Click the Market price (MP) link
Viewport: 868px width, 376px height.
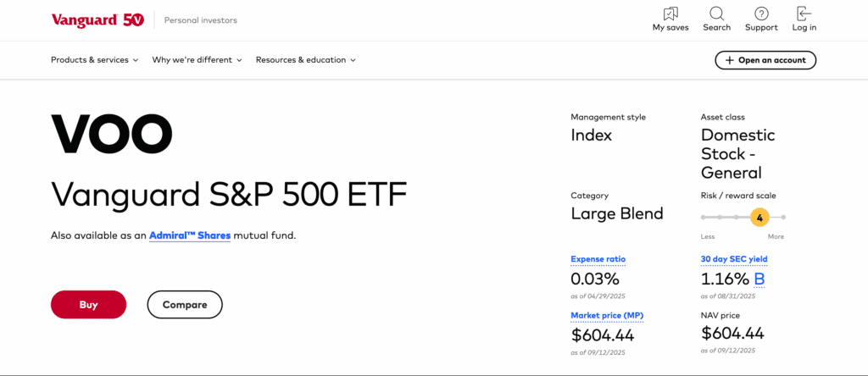click(x=607, y=316)
